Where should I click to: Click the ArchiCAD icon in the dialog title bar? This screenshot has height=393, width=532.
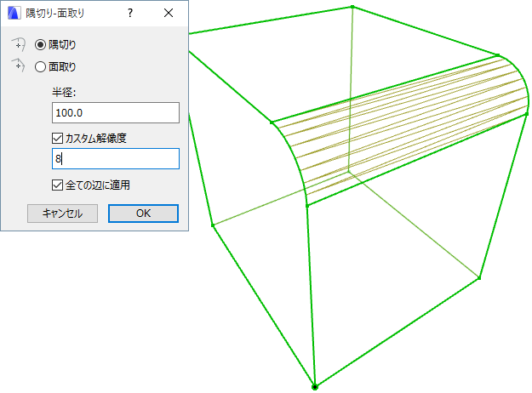(14, 14)
